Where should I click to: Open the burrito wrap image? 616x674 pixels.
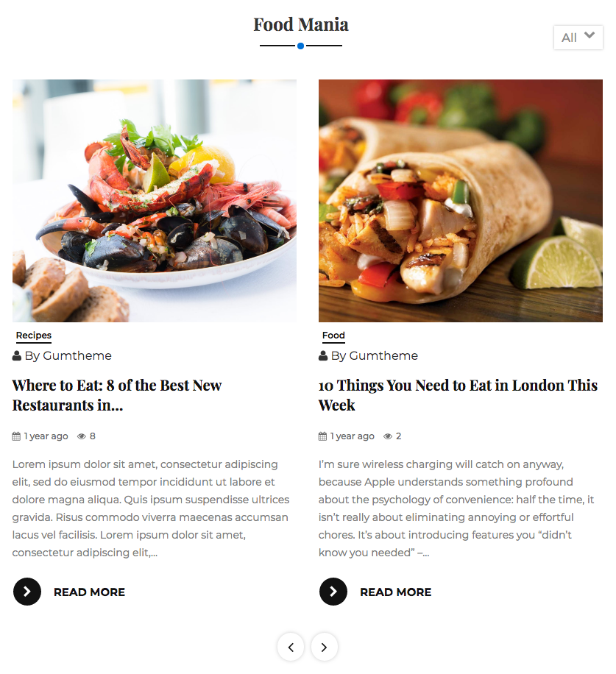tap(461, 201)
